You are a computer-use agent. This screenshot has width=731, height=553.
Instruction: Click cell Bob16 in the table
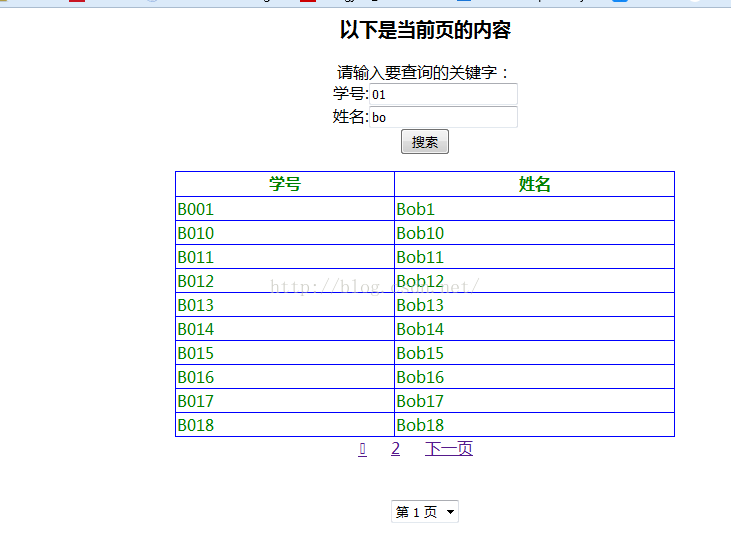coord(534,377)
